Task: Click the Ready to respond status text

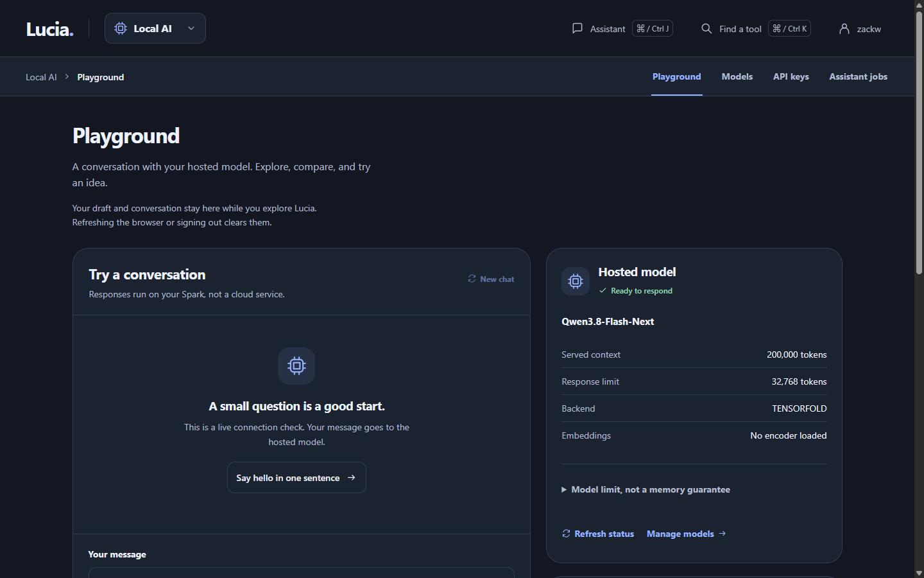Action: (x=642, y=291)
